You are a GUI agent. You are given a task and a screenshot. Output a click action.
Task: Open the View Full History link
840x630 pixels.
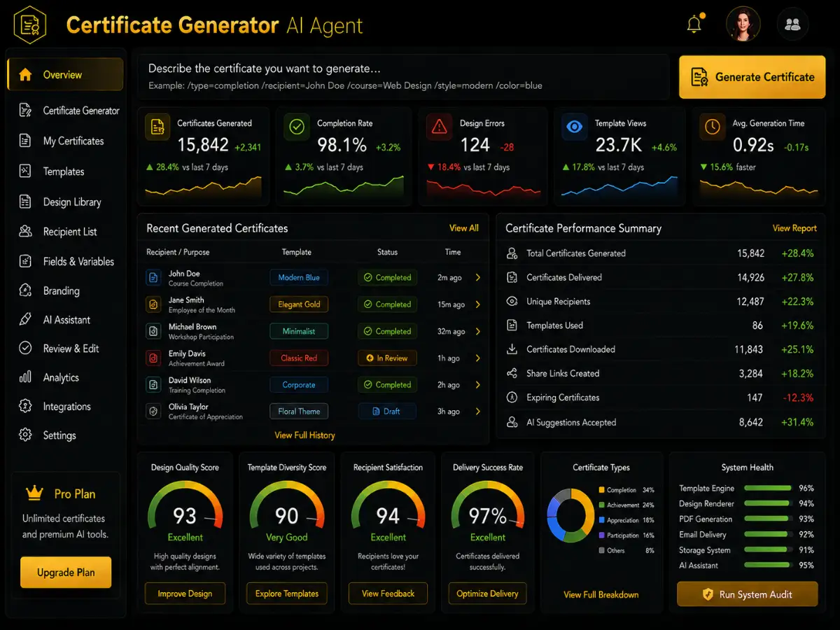pyautogui.click(x=304, y=435)
